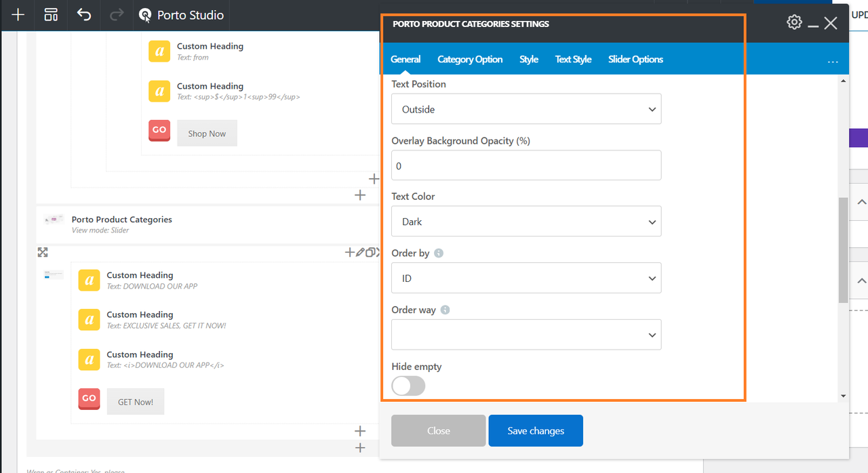This screenshot has height=473, width=868.
Task: Switch to the Text Style tab
Action: [x=573, y=59]
